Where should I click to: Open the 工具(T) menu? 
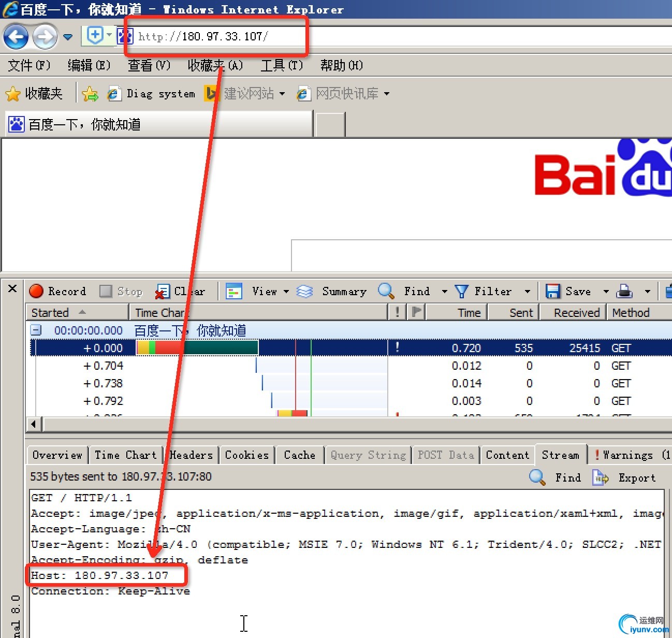282,65
